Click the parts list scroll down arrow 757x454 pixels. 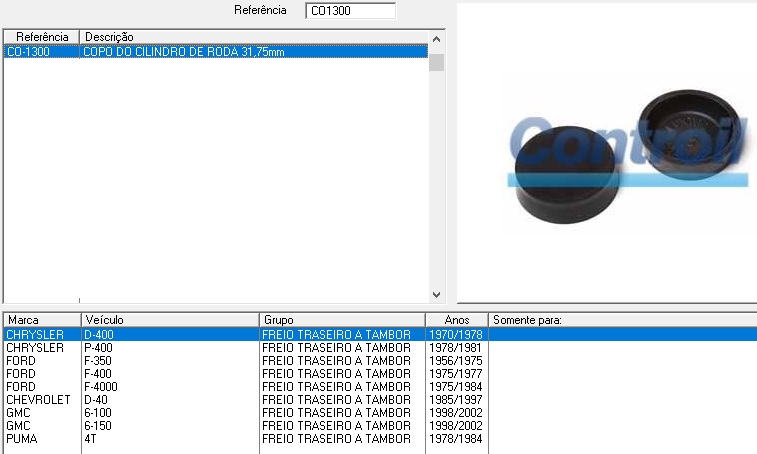[x=436, y=294]
